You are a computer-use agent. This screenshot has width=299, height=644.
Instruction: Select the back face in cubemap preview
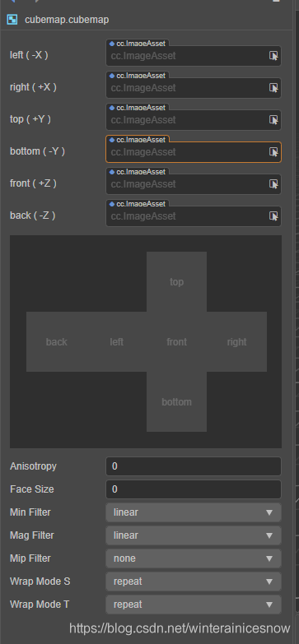tap(56, 341)
